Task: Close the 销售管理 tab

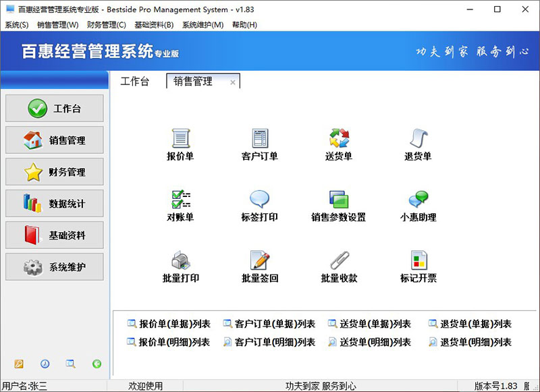Action: (x=233, y=82)
